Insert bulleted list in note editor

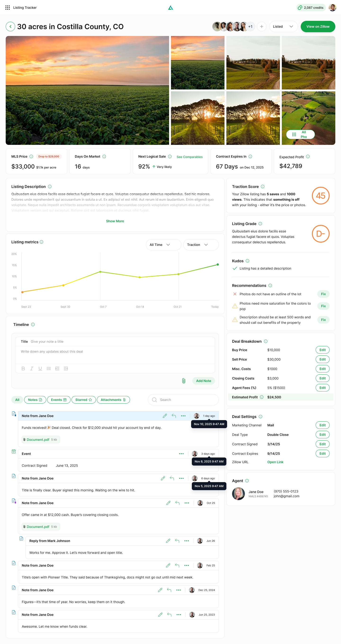(49, 369)
